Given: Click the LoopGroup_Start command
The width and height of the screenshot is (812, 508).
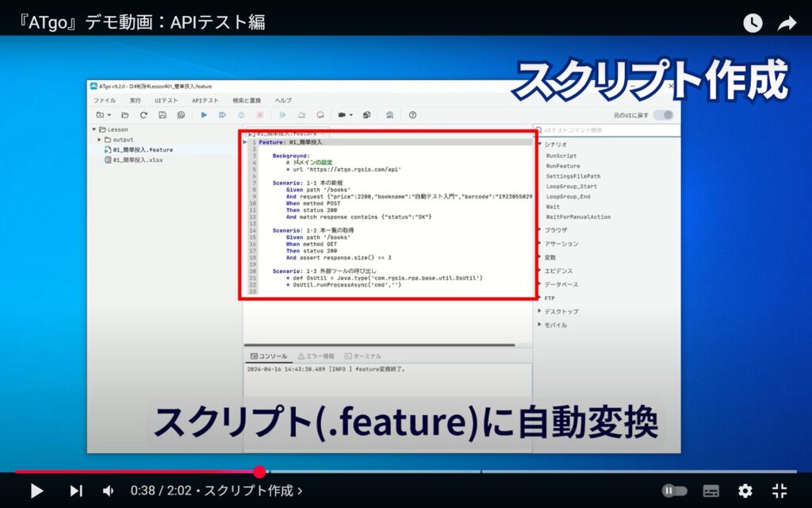Looking at the screenshot, I should pos(572,187).
